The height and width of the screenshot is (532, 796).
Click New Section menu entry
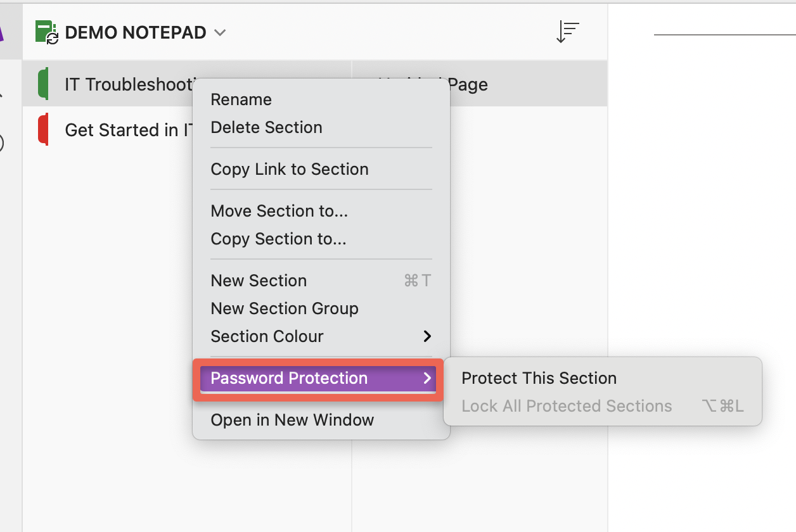coord(259,281)
